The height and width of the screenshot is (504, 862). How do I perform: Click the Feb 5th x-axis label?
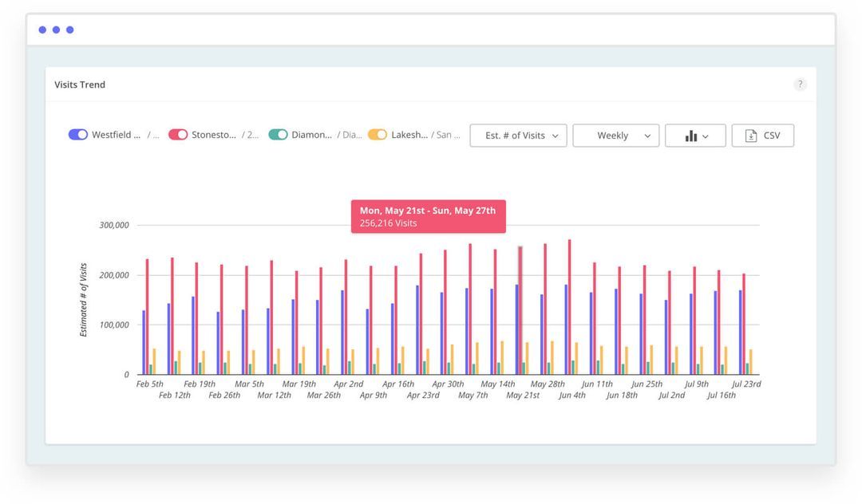click(x=148, y=384)
